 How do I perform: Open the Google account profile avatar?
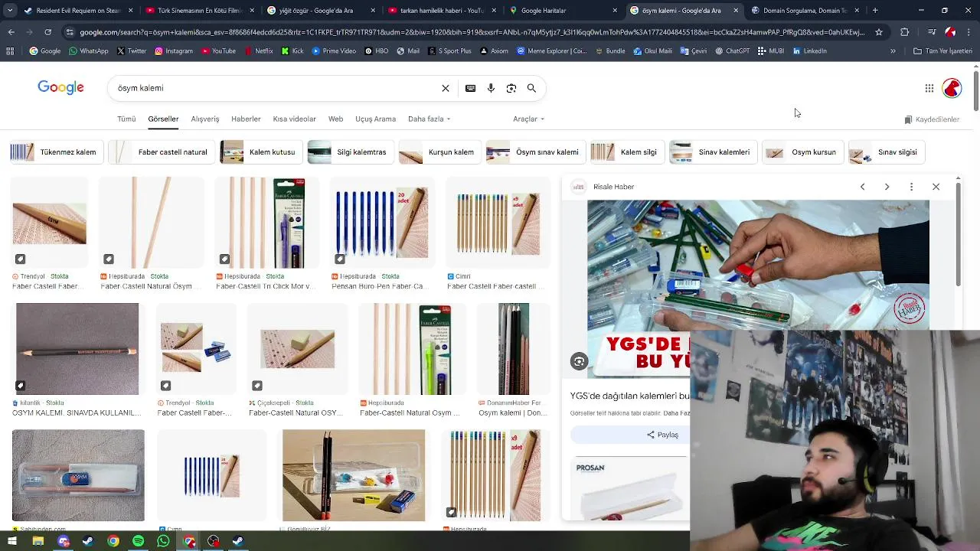[x=952, y=88]
